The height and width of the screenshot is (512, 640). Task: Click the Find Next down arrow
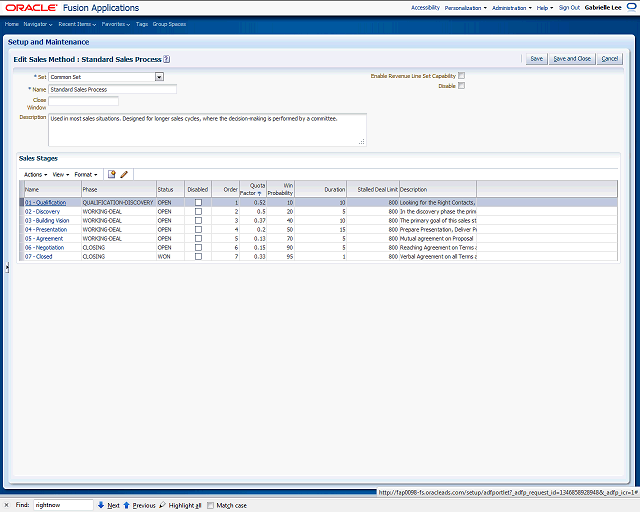(x=101, y=505)
